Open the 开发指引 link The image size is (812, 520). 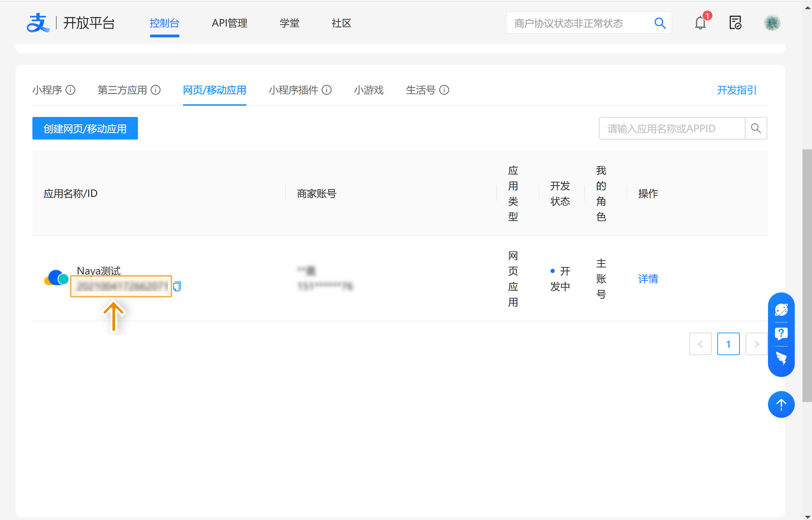coord(736,90)
